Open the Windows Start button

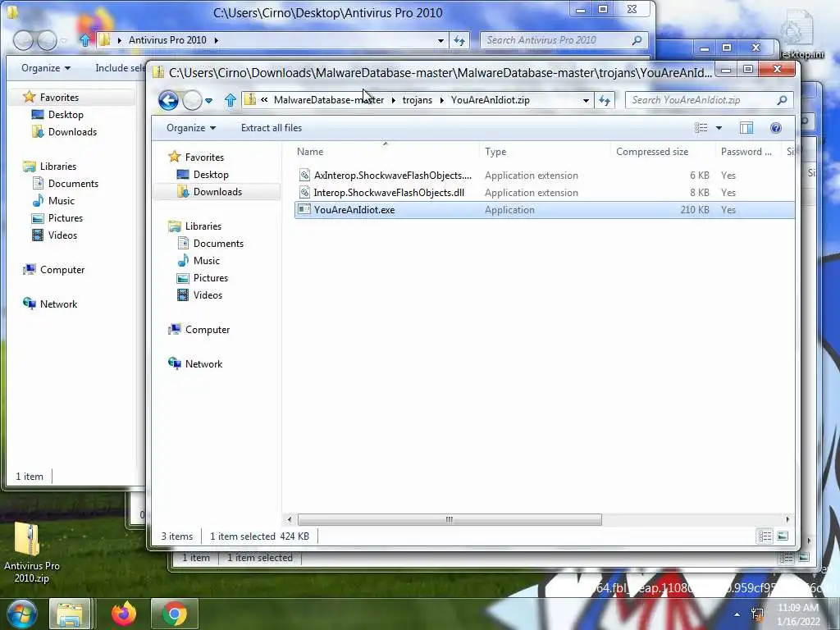tap(21, 614)
